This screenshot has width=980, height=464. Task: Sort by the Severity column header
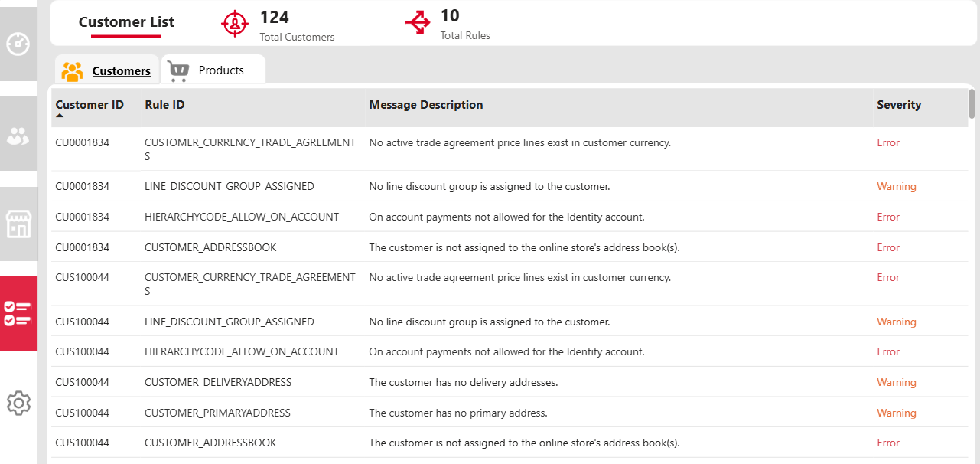click(x=899, y=105)
